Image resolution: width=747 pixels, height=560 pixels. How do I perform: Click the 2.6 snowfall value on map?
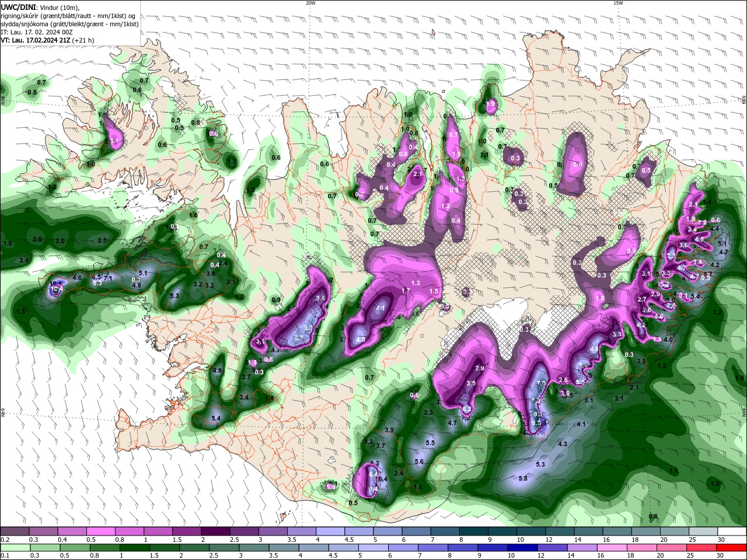coord(563,380)
